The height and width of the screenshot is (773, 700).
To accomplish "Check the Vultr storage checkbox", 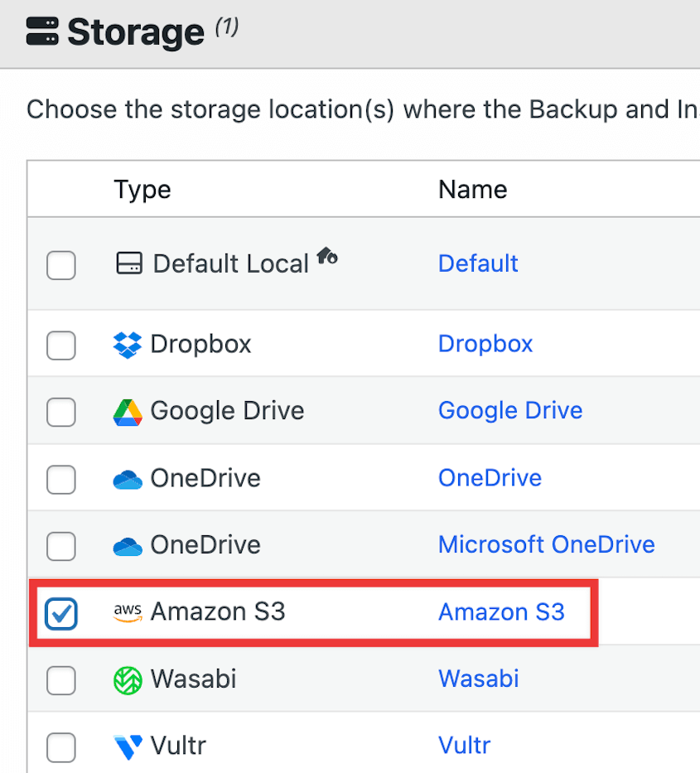I will (x=60, y=746).
